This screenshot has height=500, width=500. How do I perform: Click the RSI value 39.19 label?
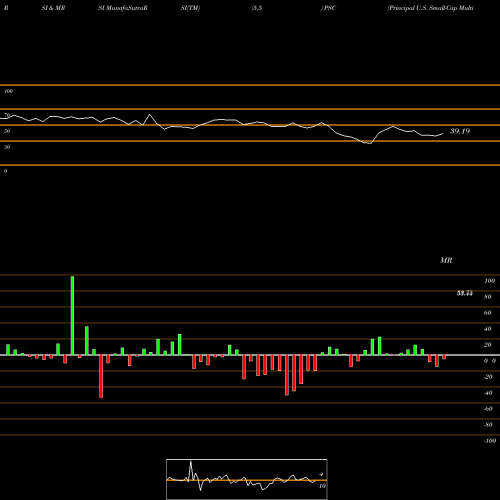point(460,131)
